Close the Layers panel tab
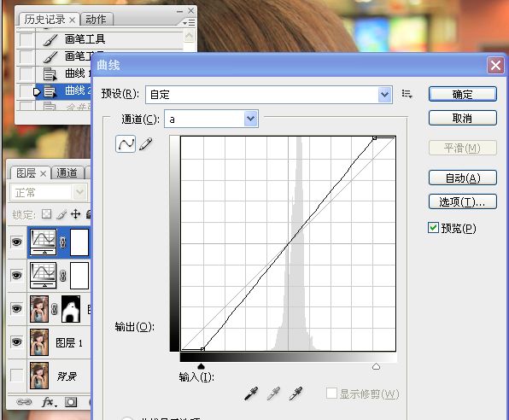 click(x=44, y=173)
